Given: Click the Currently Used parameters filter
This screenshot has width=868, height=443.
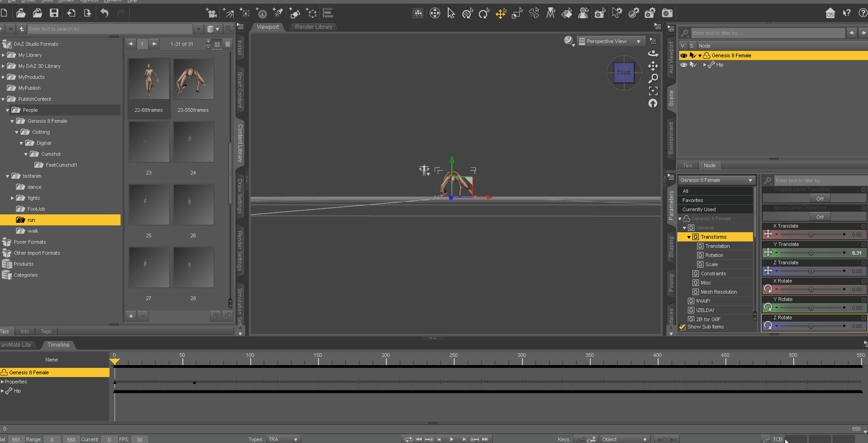Looking at the screenshot, I should (x=699, y=209).
